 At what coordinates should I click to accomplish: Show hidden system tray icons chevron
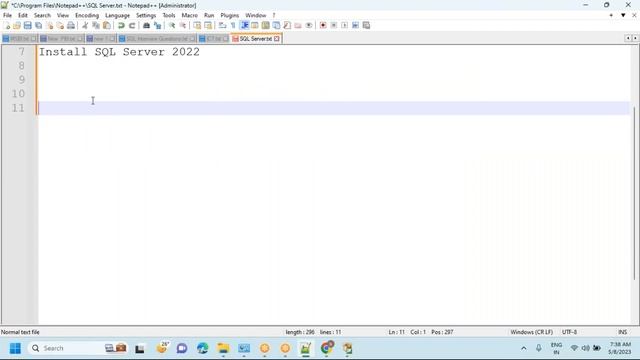click(x=524, y=348)
